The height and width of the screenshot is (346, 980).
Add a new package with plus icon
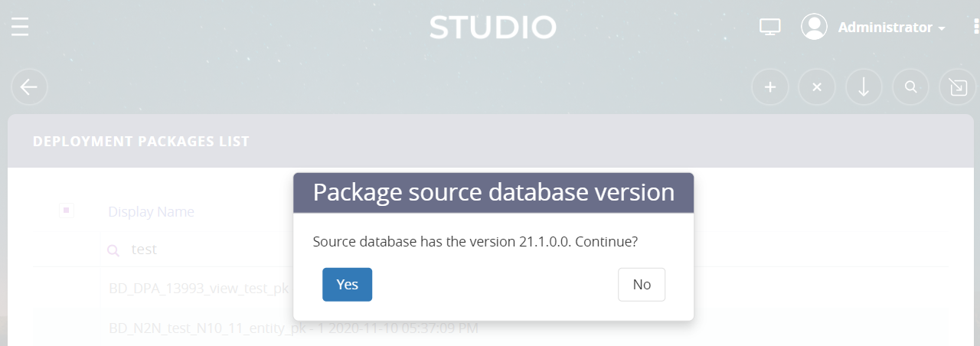point(770,87)
